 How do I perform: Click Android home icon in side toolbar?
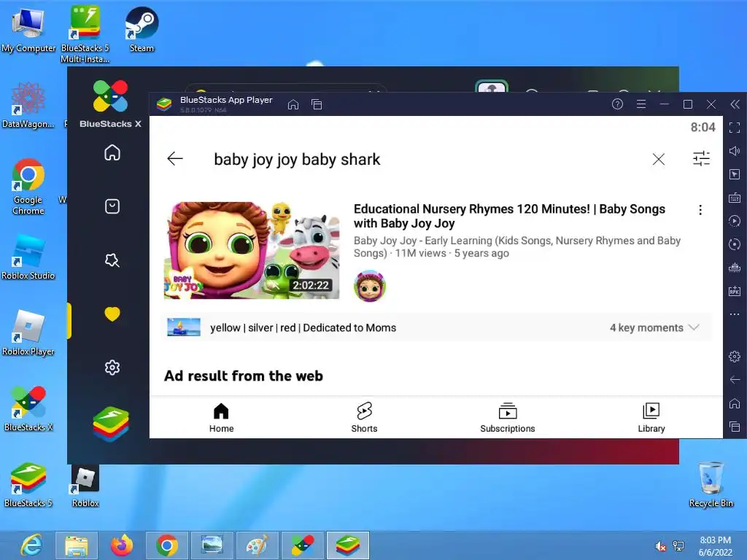point(735,403)
